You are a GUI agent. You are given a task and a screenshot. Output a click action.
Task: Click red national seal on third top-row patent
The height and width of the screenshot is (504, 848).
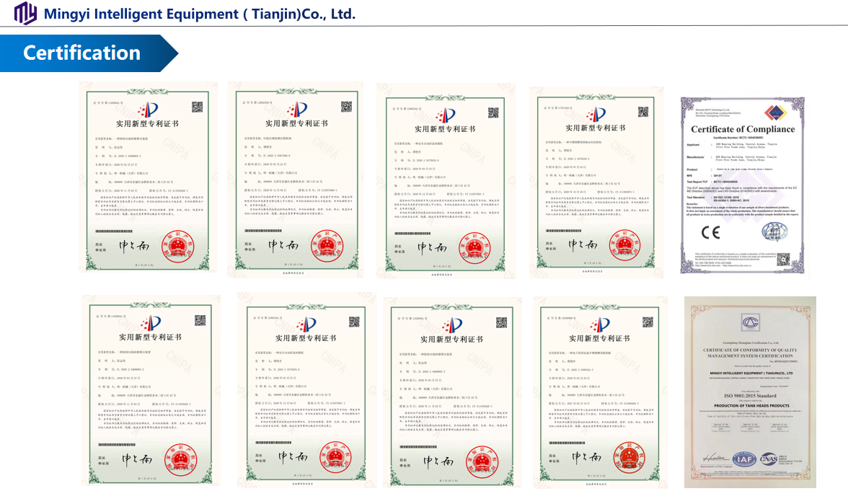tap(475, 248)
